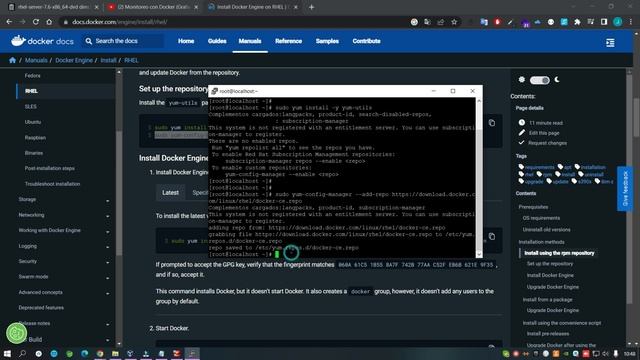
Task: Open the Chrome extensions puzzle icon
Action: pyautogui.click(x=577, y=22)
